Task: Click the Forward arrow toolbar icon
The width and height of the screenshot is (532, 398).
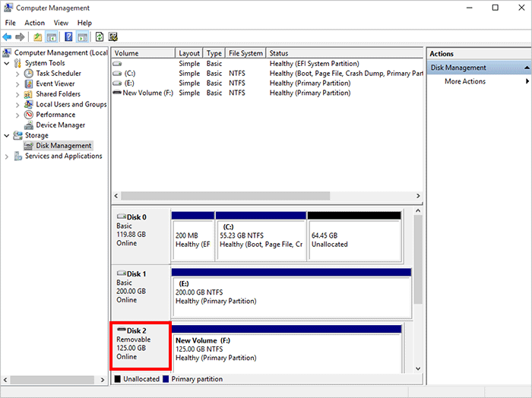Action: click(20, 36)
